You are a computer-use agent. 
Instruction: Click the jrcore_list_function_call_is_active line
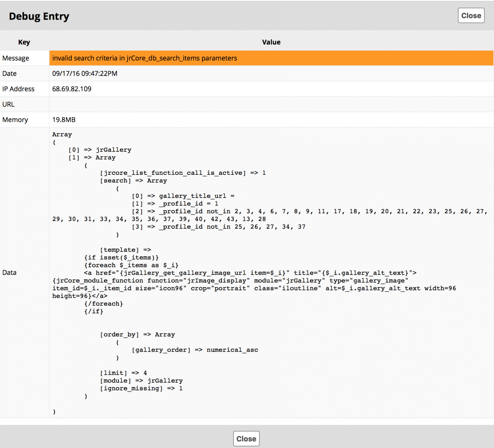point(183,173)
